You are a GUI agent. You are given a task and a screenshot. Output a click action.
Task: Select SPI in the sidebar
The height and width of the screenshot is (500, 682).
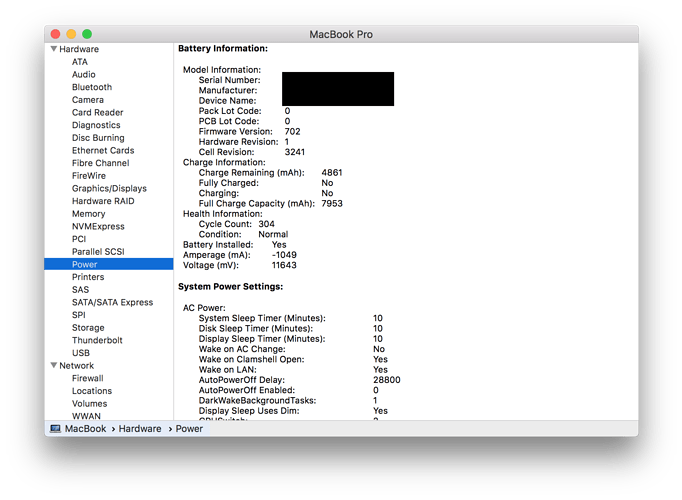pyautogui.click(x=79, y=315)
